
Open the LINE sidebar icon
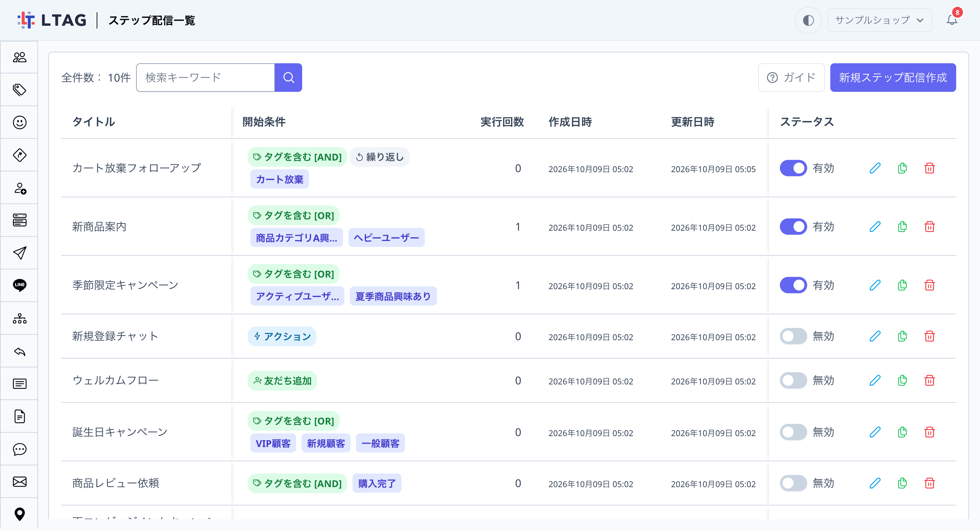click(x=19, y=285)
